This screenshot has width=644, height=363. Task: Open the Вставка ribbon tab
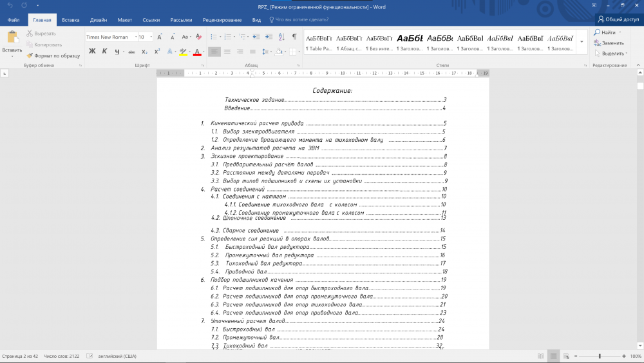pyautogui.click(x=71, y=20)
